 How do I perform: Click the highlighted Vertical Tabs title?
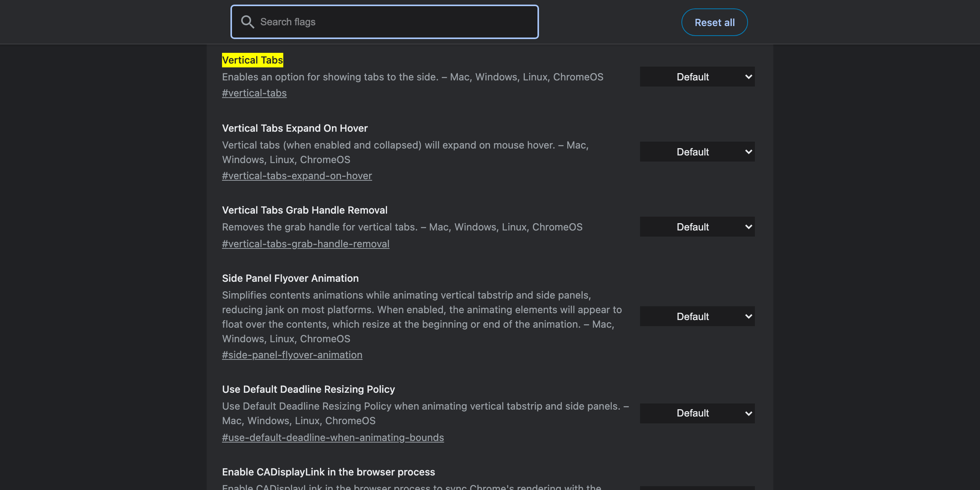click(253, 60)
